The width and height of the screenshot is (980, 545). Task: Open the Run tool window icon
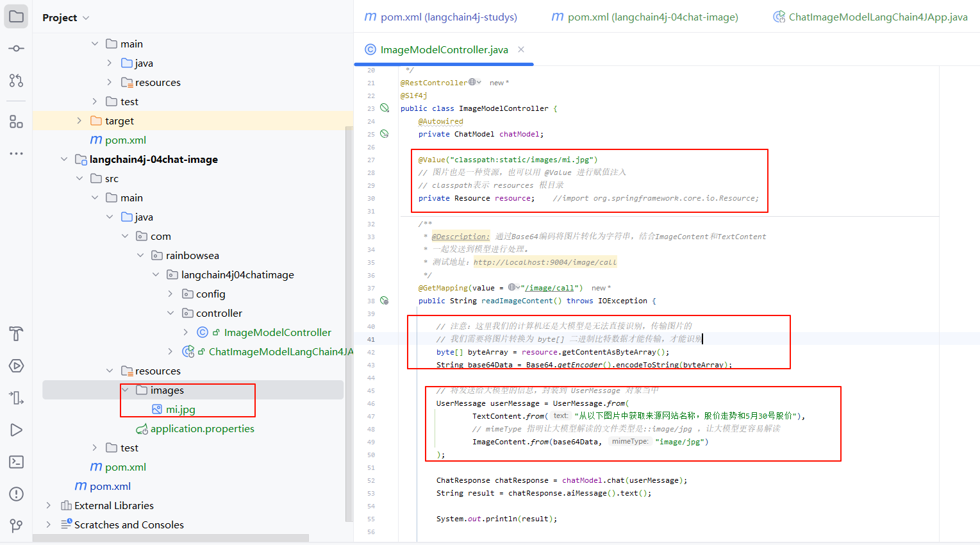(17, 430)
